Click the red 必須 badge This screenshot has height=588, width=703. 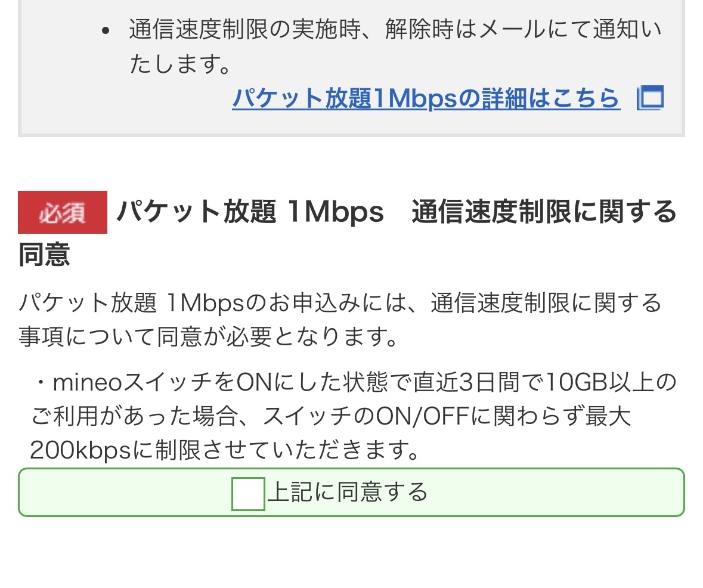click(63, 212)
